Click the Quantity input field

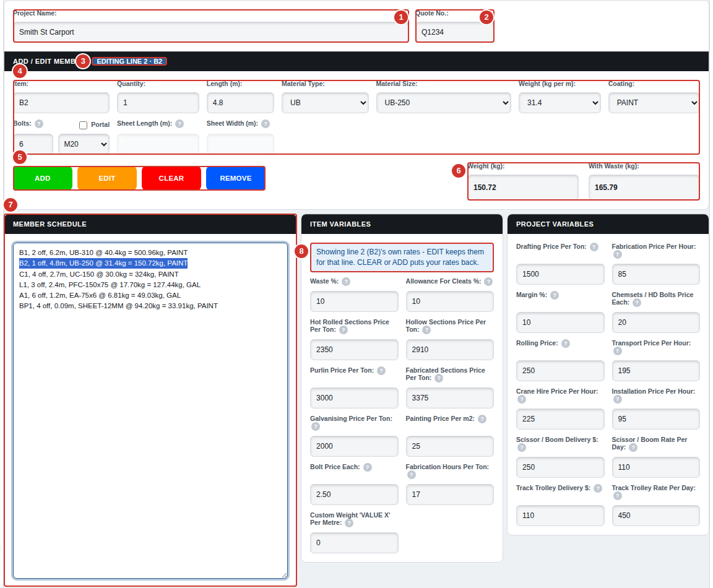click(x=158, y=103)
